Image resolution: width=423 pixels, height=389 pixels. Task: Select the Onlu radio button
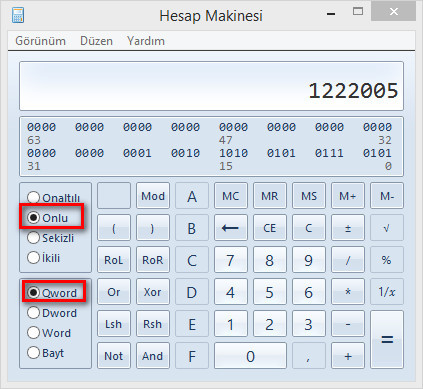[47, 218]
